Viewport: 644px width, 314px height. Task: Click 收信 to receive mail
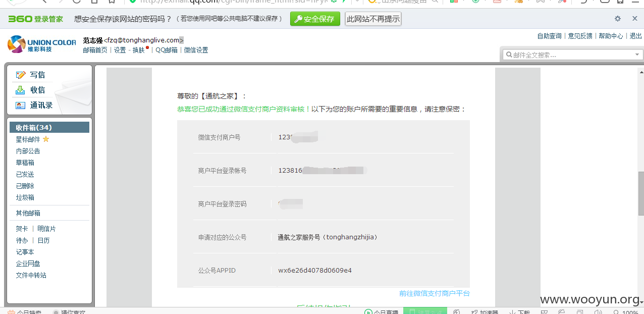coord(37,90)
